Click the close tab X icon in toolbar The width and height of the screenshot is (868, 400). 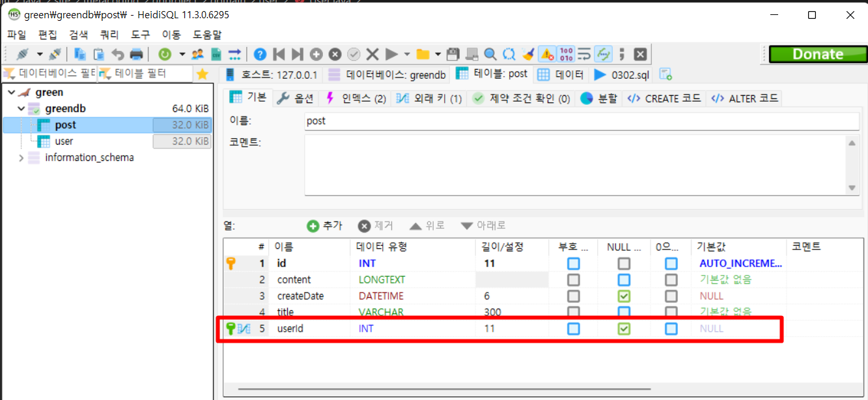[640, 54]
